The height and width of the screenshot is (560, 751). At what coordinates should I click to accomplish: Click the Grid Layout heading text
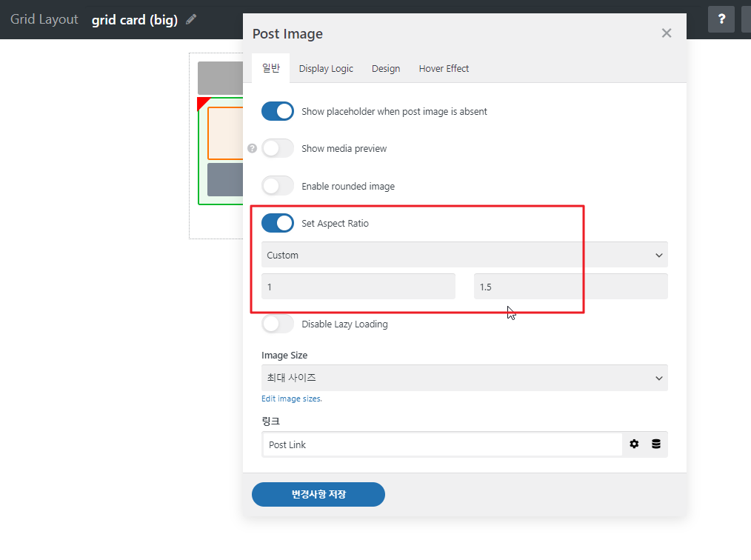(x=44, y=19)
